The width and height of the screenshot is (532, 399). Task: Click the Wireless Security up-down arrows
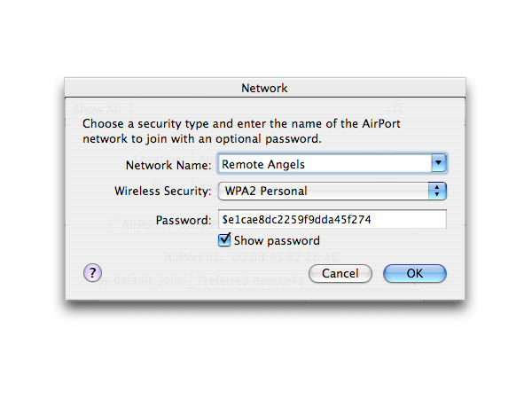tap(437, 191)
